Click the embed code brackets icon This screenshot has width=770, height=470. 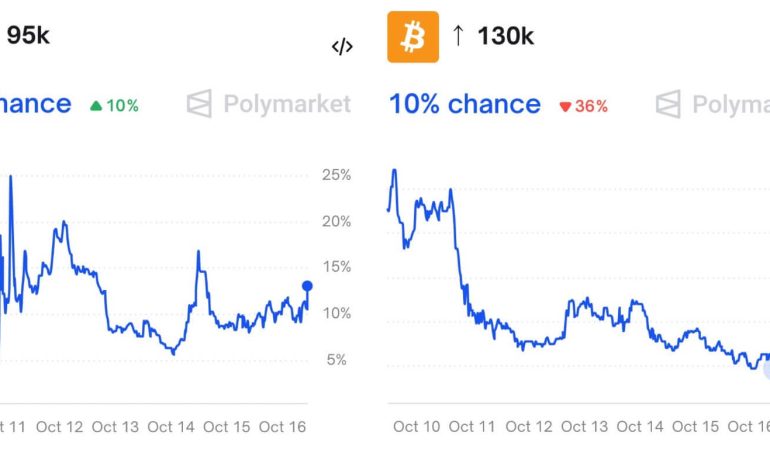coord(342,47)
